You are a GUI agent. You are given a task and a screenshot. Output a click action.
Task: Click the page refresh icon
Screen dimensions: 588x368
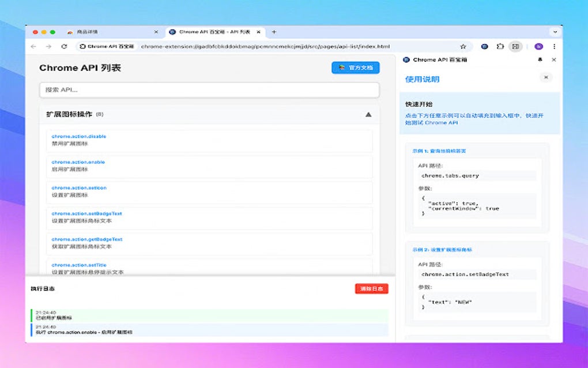63,46
